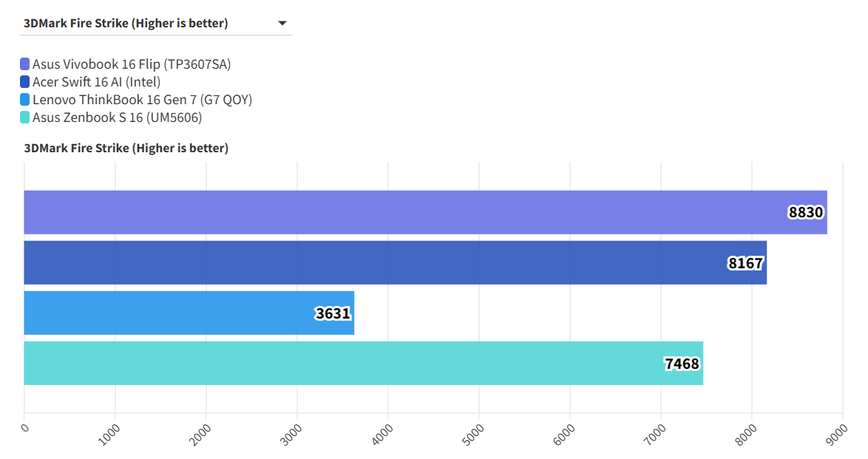Select the dark blue Acer Swift bar
Screen dimensions: 868x459
370,262
